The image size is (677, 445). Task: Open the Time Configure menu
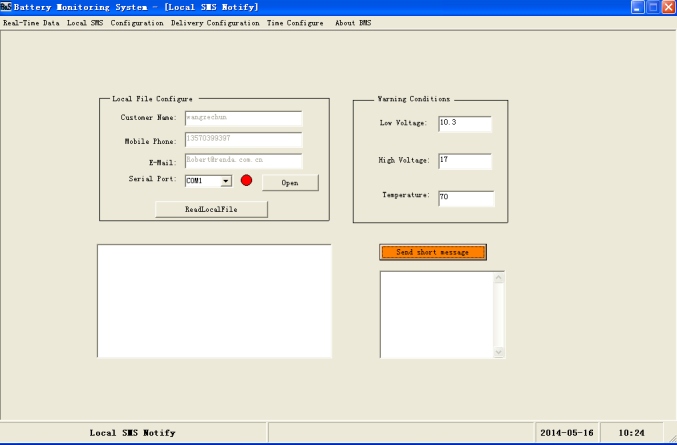[296, 23]
